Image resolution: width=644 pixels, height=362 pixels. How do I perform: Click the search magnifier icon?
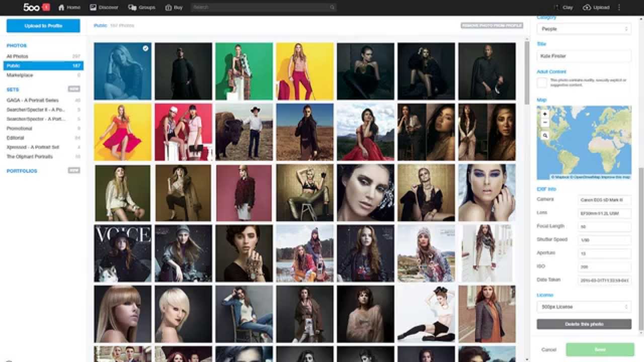(332, 8)
